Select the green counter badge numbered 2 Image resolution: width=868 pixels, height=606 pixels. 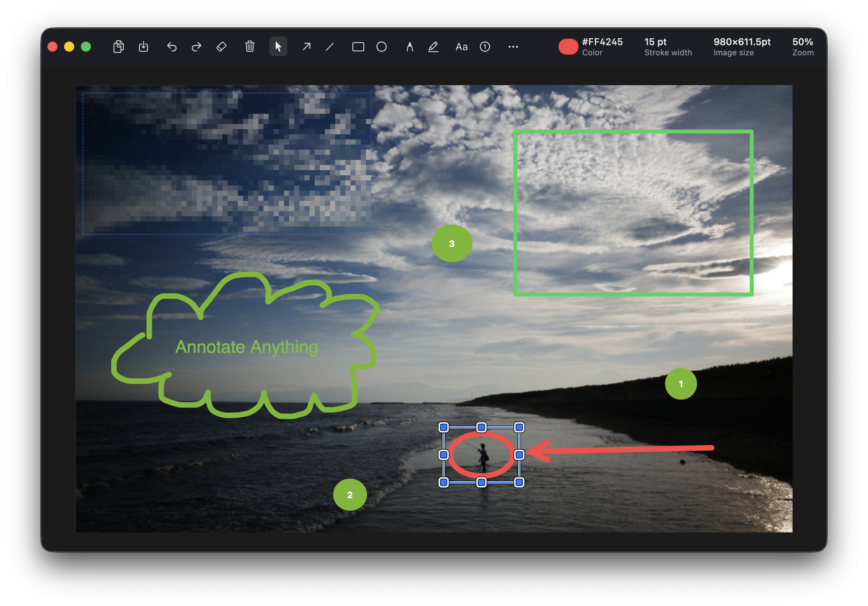click(350, 495)
